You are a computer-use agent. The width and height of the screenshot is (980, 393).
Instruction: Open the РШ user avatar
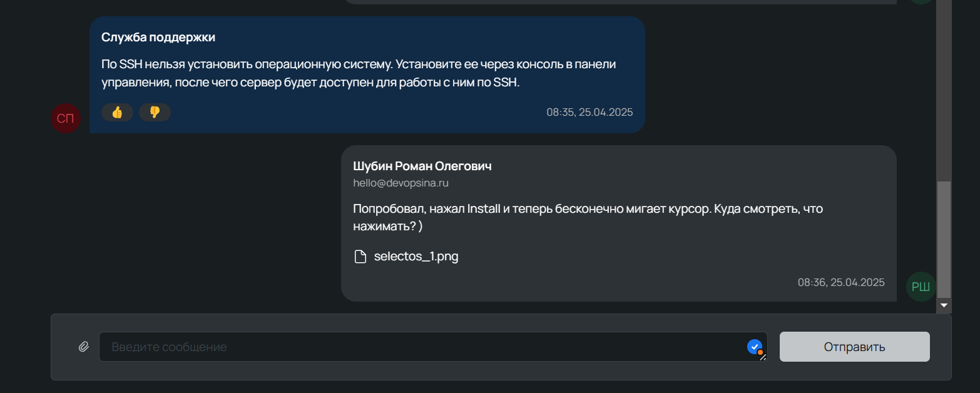coord(921,287)
